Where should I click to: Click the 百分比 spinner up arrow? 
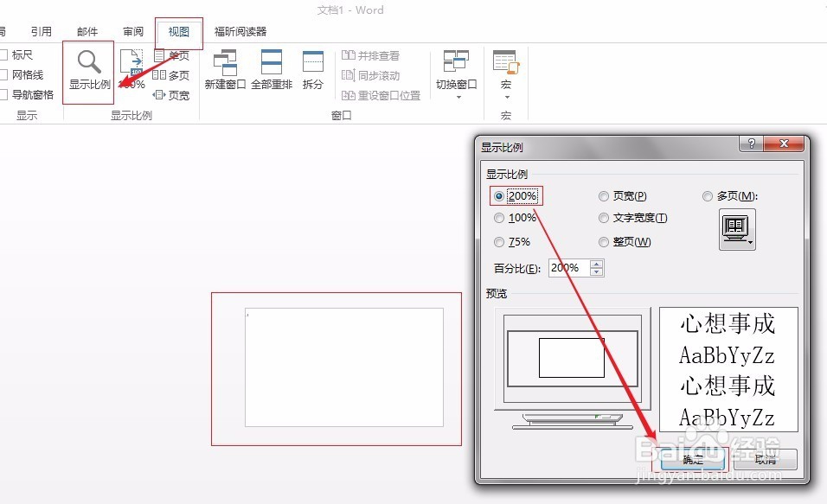point(597,264)
